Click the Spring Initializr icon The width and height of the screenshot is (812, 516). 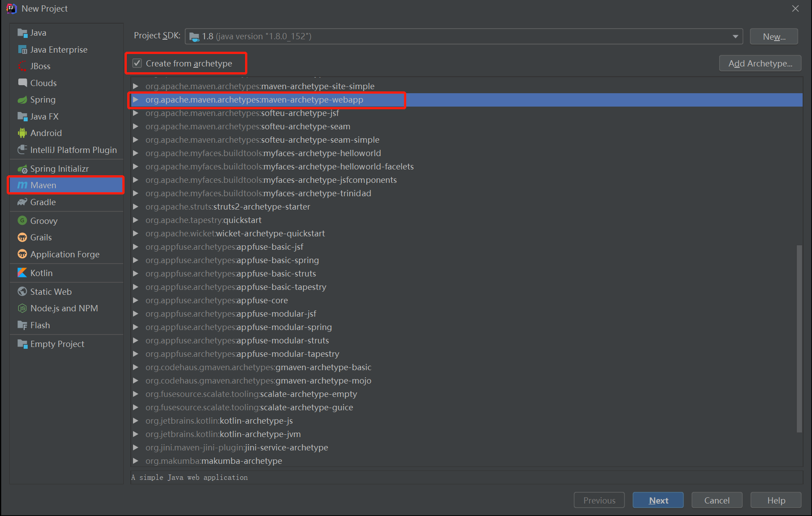point(22,169)
